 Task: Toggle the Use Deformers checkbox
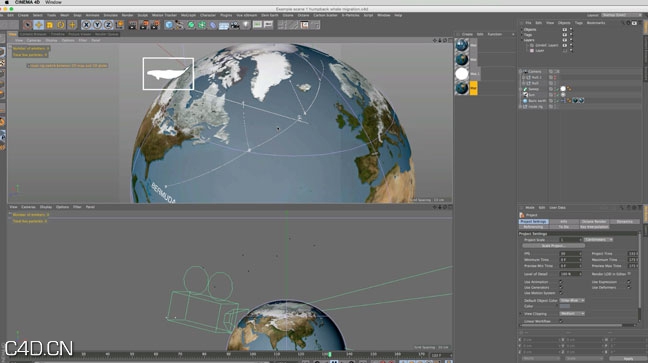tap(629, 287)
